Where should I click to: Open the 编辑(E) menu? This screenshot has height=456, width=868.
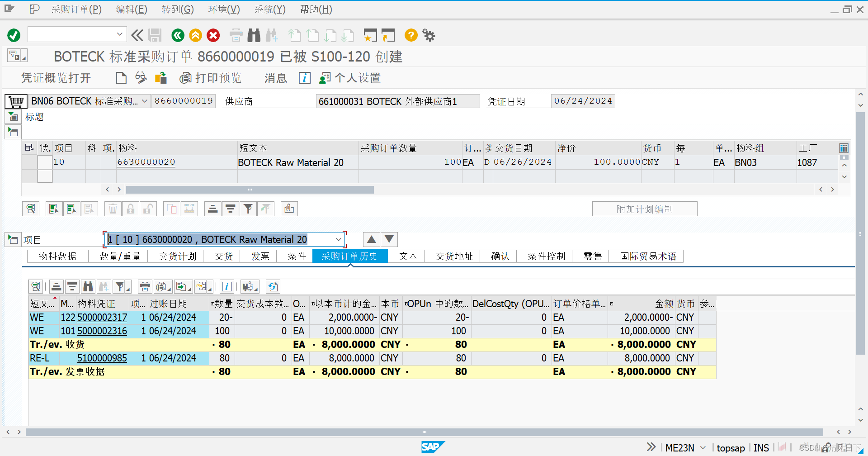pyautogui.click(x=132, y=9)
